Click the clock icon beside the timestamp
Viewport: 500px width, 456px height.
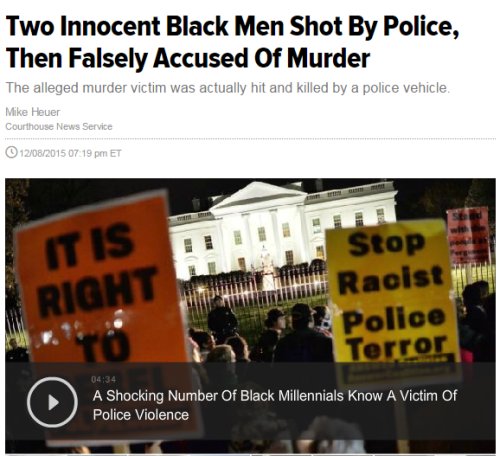coord(11,153)
